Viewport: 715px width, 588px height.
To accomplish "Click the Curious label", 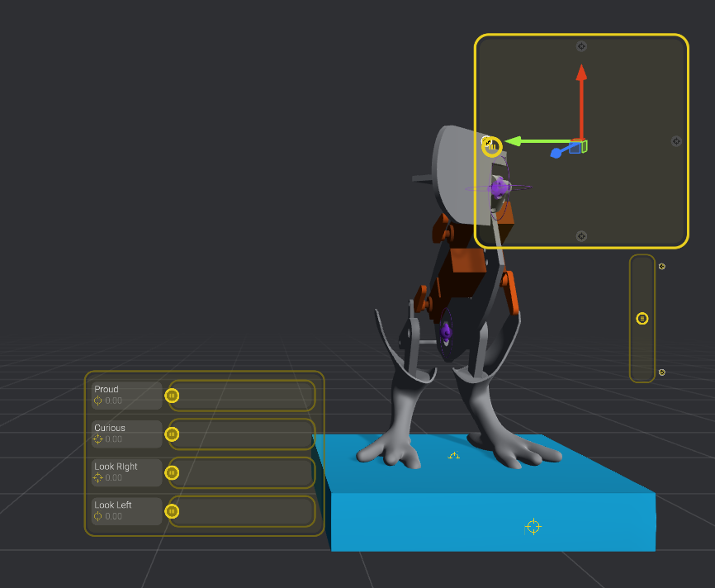I will (x=110, y=428).
